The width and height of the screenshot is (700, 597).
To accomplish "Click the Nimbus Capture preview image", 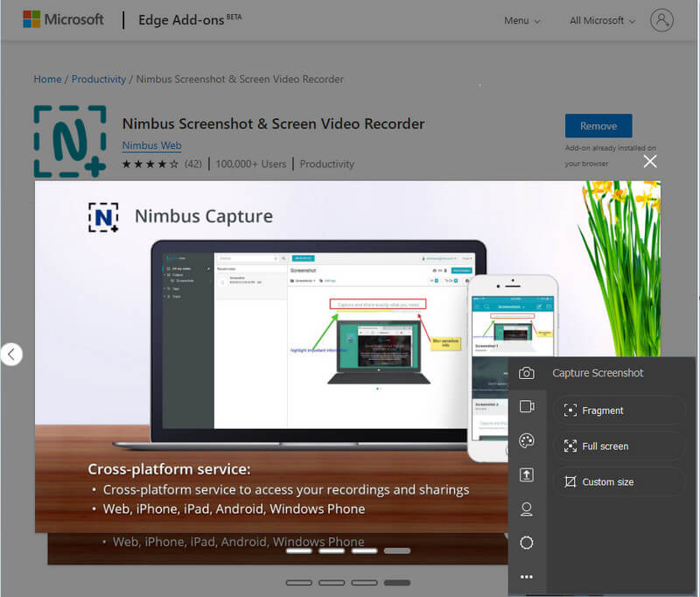I will coord(347,357).
